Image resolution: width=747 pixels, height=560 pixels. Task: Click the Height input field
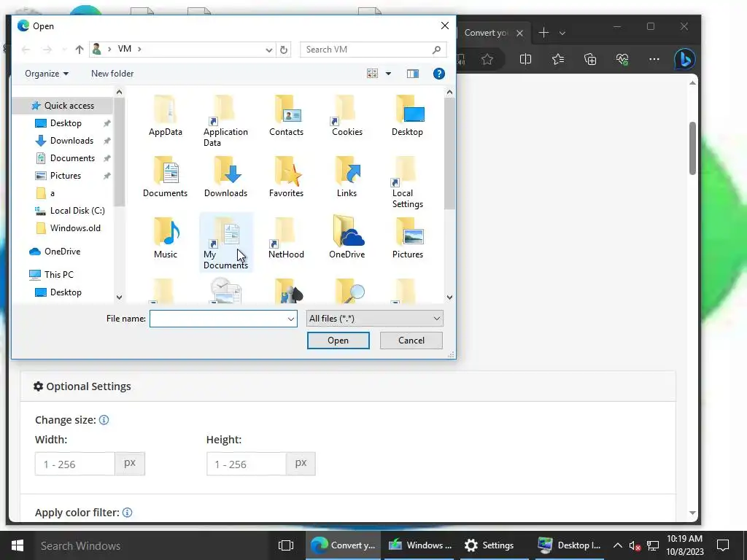pos(247,464)
